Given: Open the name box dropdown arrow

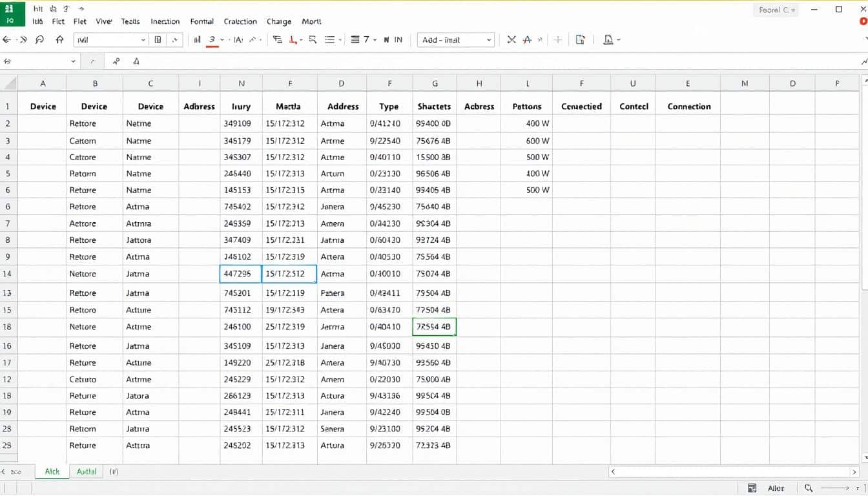Looking at the screenshot, I should coord(74,61).
